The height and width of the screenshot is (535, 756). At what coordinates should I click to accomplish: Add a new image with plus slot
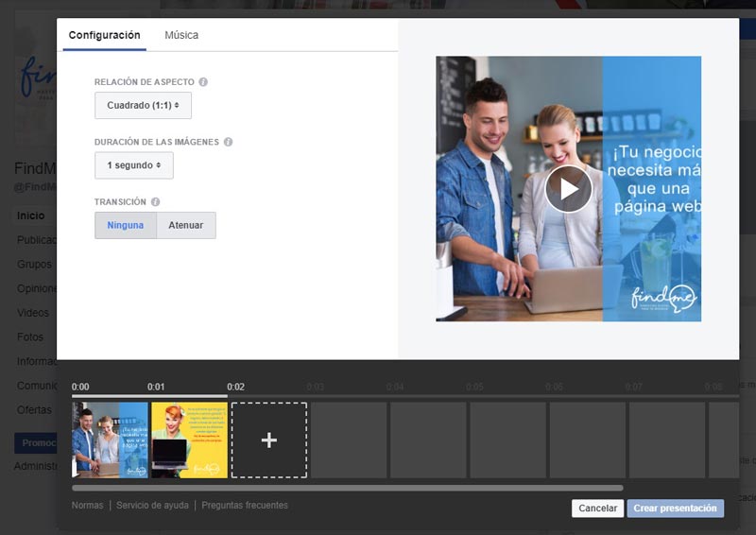(x=269, y=440)
